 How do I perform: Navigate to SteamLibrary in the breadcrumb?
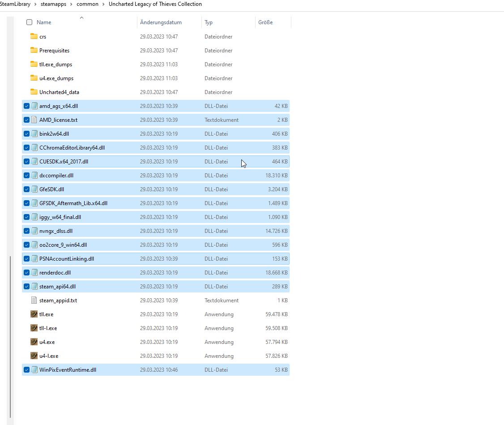pos(15,4)
